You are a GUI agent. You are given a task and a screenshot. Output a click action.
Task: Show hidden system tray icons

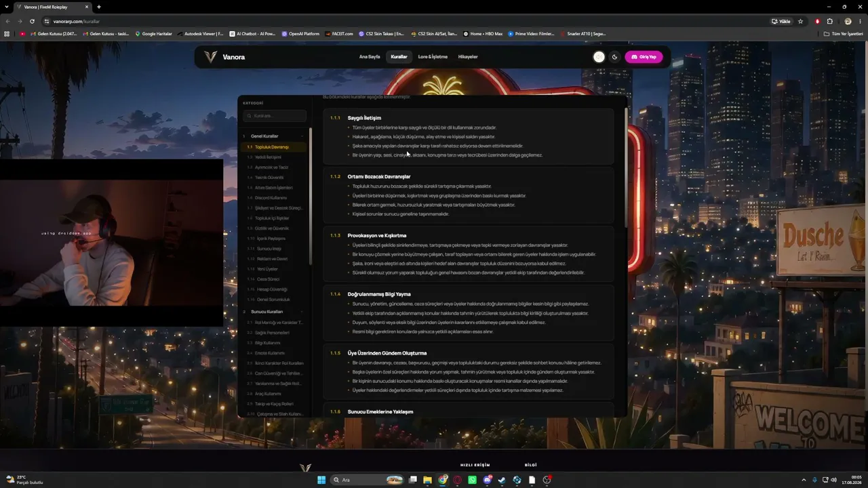[804, 480]
